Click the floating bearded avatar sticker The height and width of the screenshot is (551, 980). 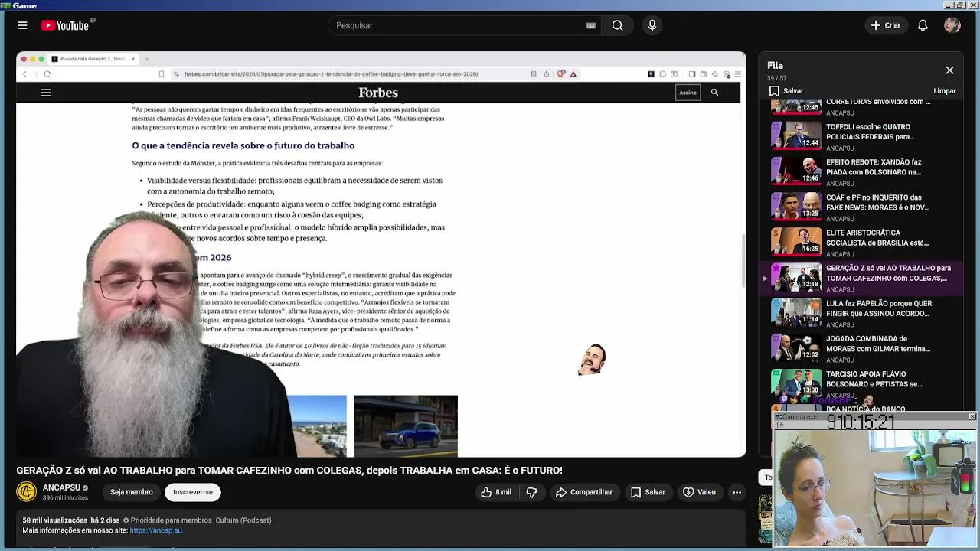coord(592,359)
